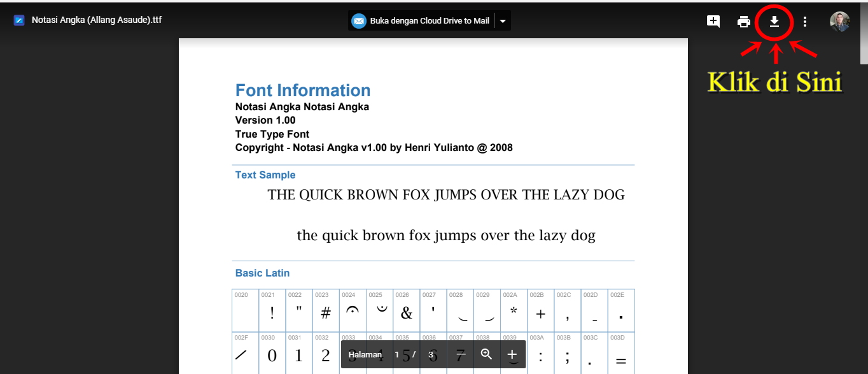Click the True Type Font line
The image size is (868, 374).
[x=272, y=134]
